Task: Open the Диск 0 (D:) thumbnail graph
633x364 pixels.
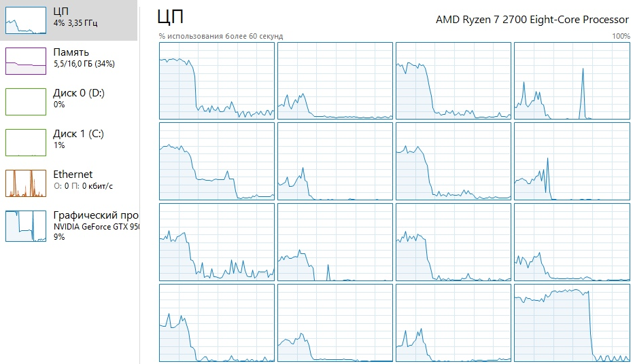Action: coord(26,102)
